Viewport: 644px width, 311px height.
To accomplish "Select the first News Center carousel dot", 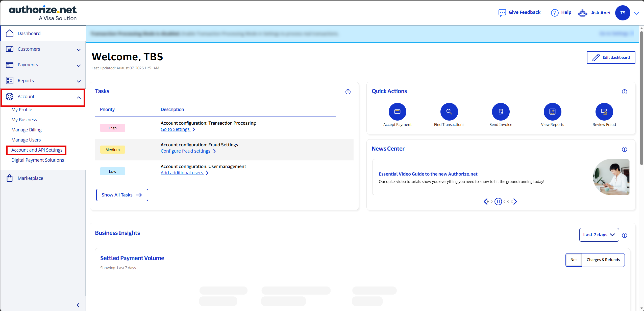I will point(488,202).
